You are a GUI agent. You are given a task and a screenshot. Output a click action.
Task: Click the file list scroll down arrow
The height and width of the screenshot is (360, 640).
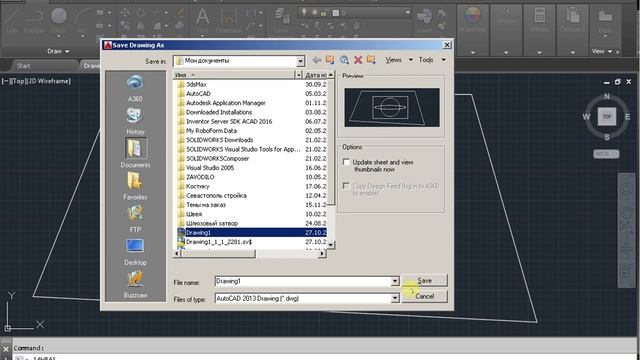(x=331, y=244)
